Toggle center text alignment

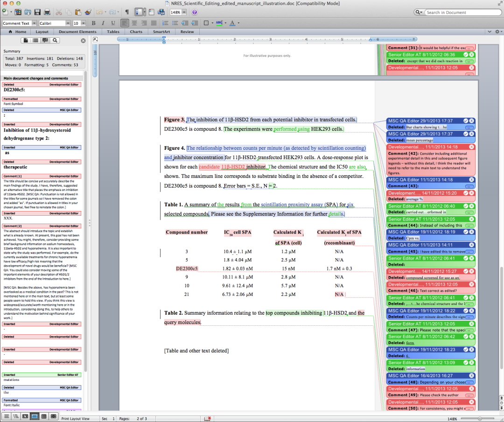pos(134,23)
